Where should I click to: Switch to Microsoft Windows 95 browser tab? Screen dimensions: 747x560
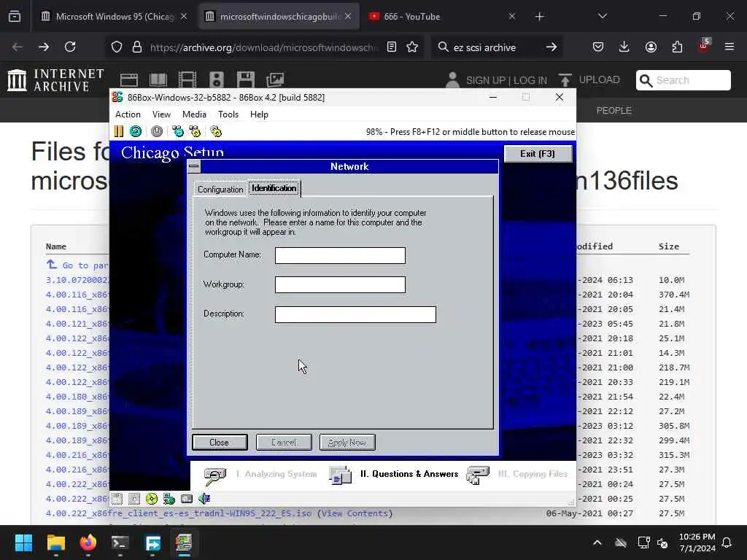coord(114,16)
